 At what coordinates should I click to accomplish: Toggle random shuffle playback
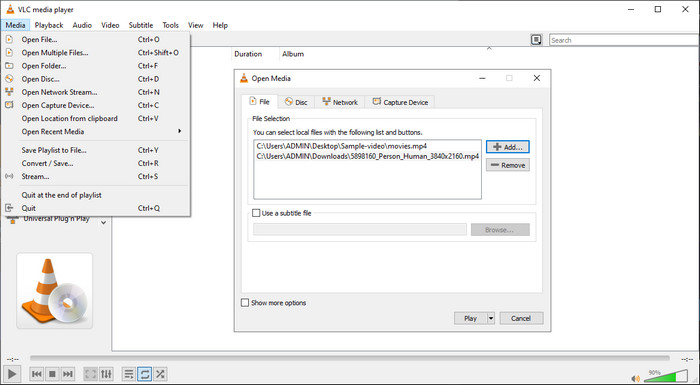tap(160, 374)
